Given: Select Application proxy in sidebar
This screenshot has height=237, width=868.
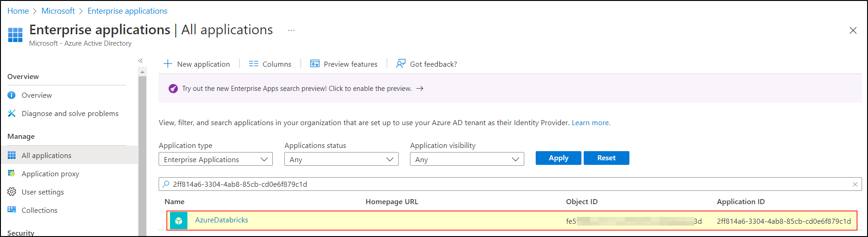Looking at the screenshot, I should [x=50, y=174].
